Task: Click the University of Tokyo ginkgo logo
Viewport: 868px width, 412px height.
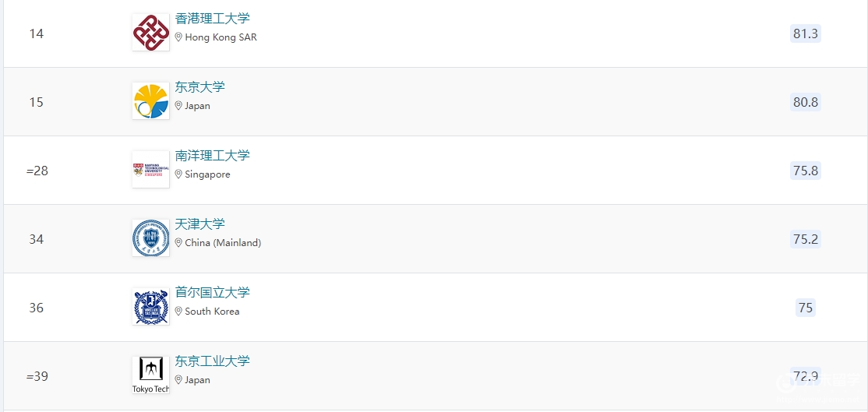Action: coord(150,100)
